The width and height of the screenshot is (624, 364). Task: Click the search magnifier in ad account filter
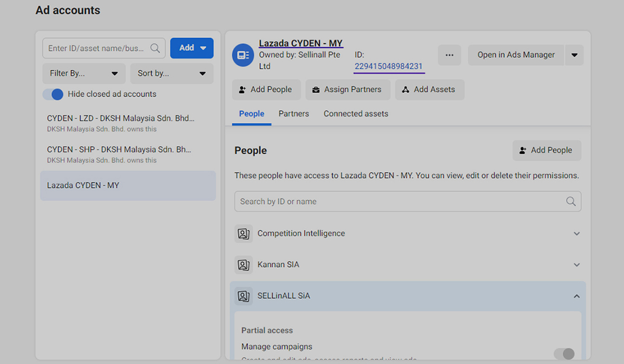tap(155, 48)
